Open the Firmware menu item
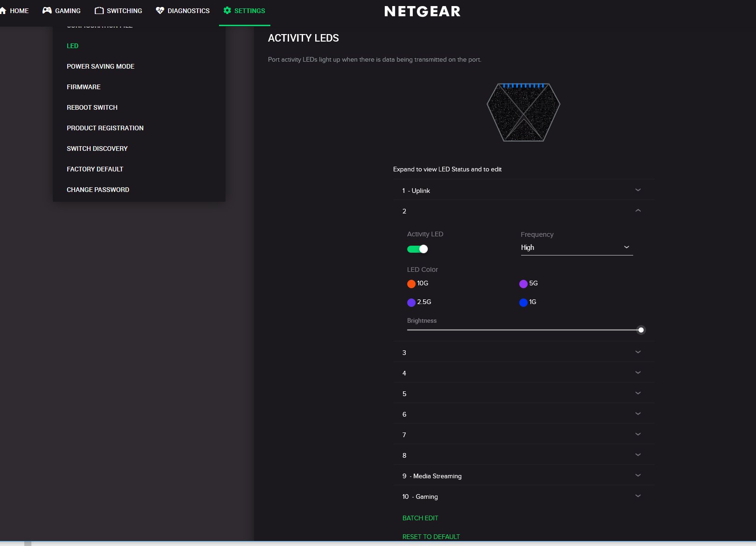 (x=84, y=87)
